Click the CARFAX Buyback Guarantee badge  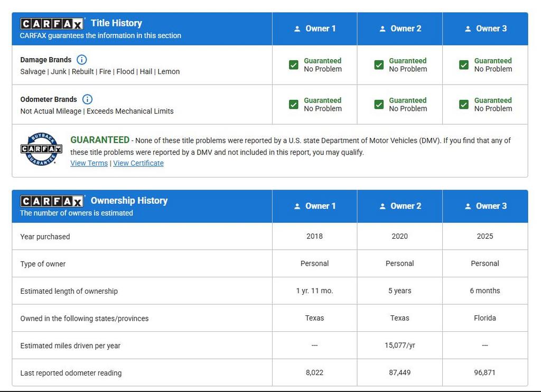pyautogui.click(x=41, y=149)
